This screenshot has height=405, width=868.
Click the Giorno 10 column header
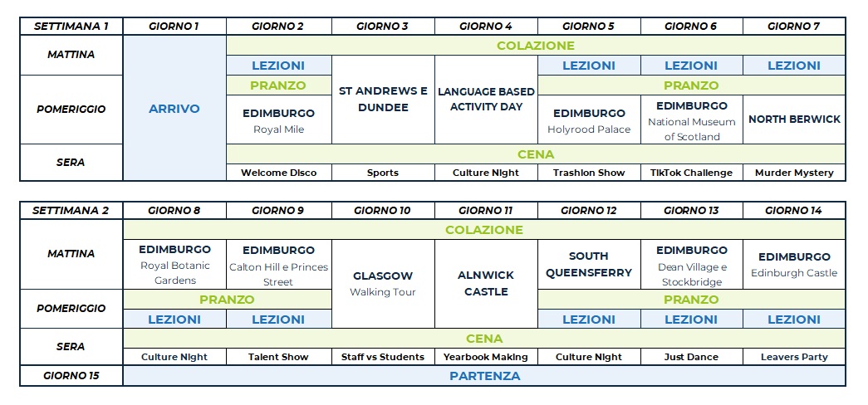(x=383, y=211)
